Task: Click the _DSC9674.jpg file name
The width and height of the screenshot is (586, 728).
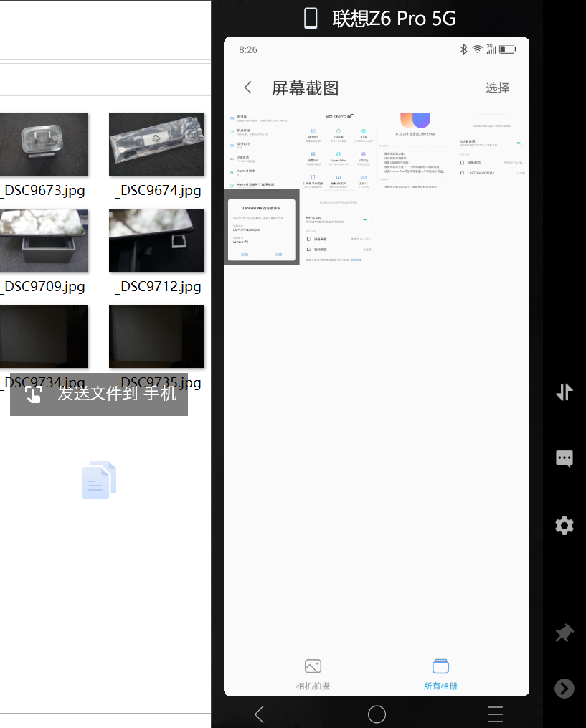Action: 158,190
